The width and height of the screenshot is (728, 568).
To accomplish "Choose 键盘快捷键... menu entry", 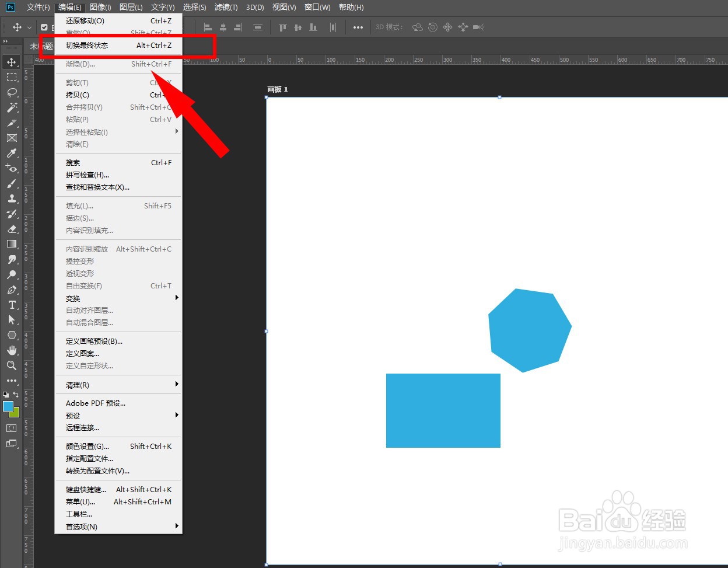I will point(118,490).
